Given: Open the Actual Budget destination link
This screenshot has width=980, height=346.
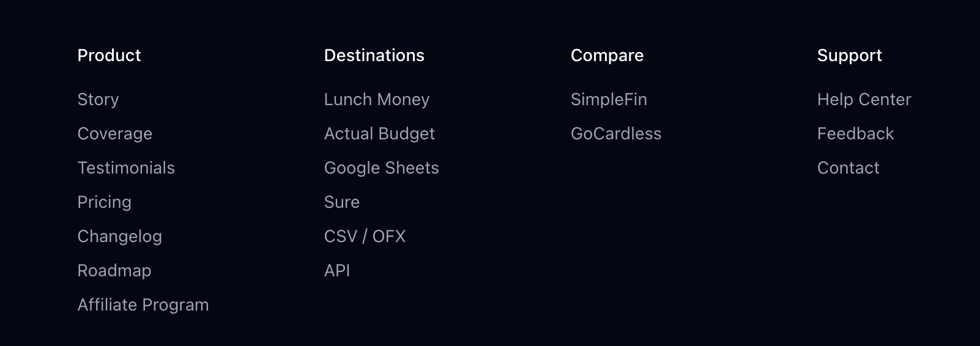Looking at the screenshot, I should (x=379, y=134).
